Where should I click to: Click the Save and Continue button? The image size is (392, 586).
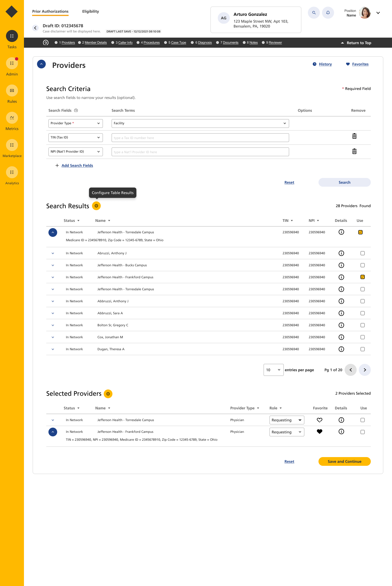coord(344,461)
